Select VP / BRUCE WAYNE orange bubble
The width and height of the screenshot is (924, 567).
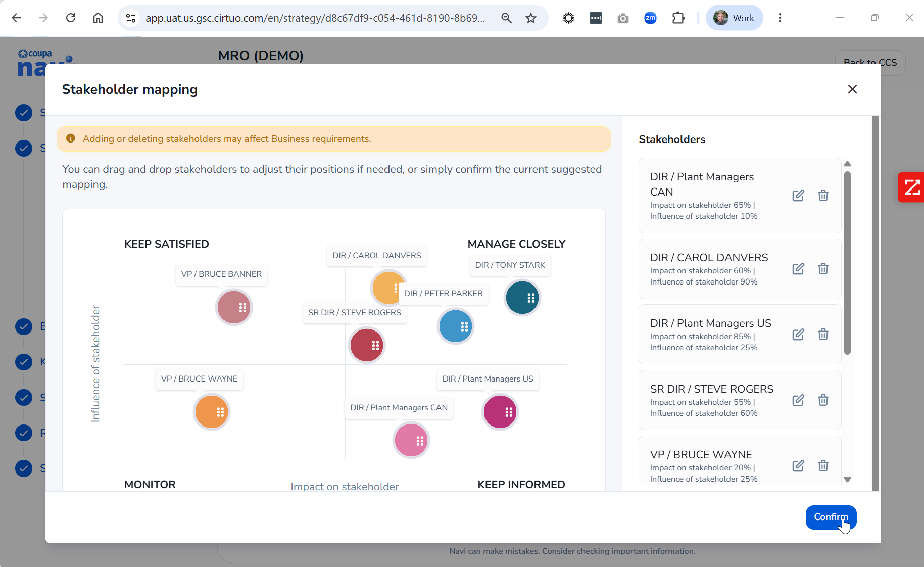pyautogui.click(x=212, y=412)
